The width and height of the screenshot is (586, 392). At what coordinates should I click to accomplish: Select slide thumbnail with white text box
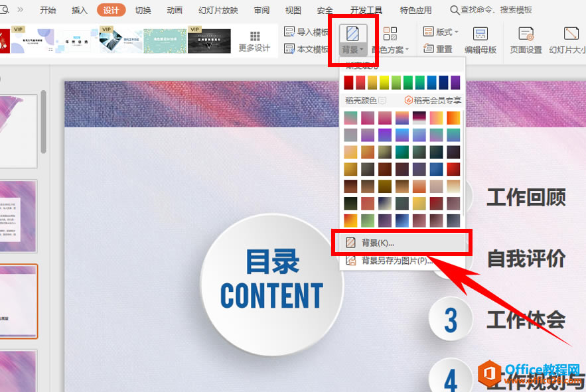pyautogui.click(x=19, y=216)
